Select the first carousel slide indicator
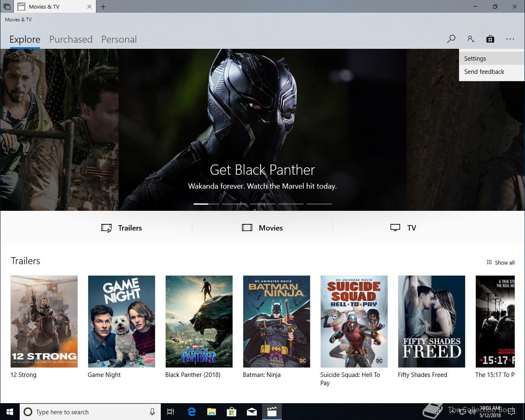This screenshot has height=420, width=525. [206, 204]
